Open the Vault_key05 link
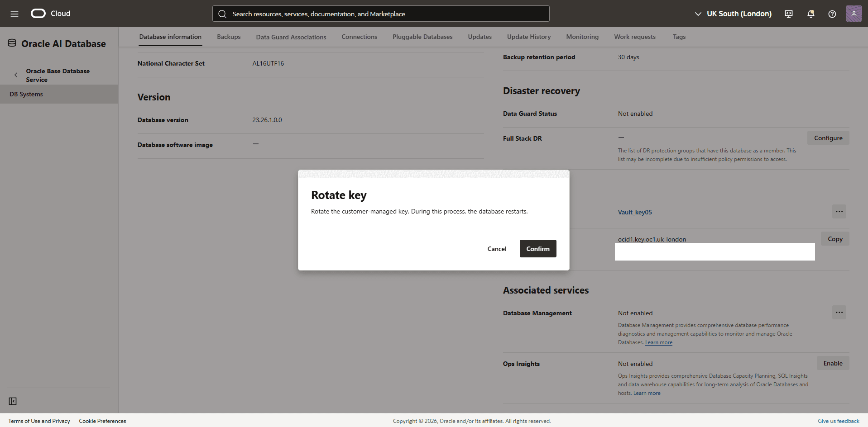The width and height of the screenshot is (868, 427). (x=635, y=212)
